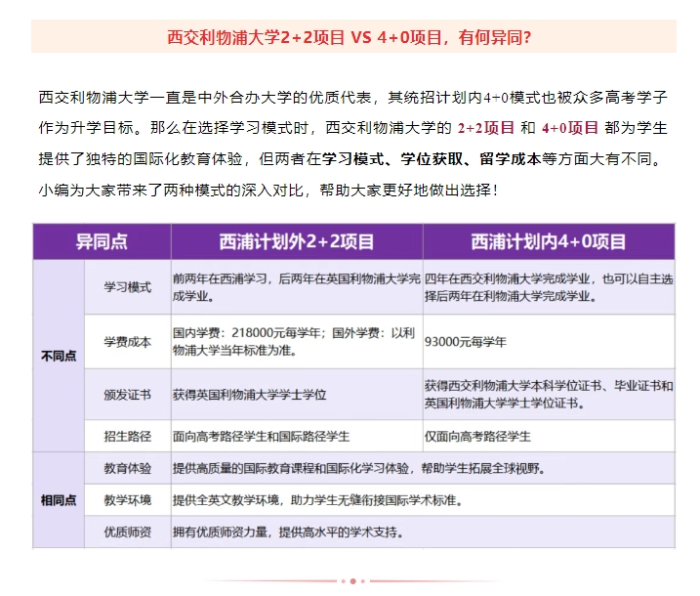Click the cell starting 拥有优质师资力量
This screenshot has height=596, width=700.
pos(423,532)
